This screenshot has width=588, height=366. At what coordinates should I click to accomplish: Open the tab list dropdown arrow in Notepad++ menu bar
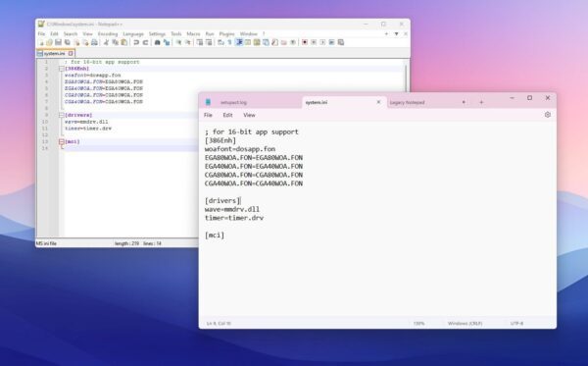[396, 33]
